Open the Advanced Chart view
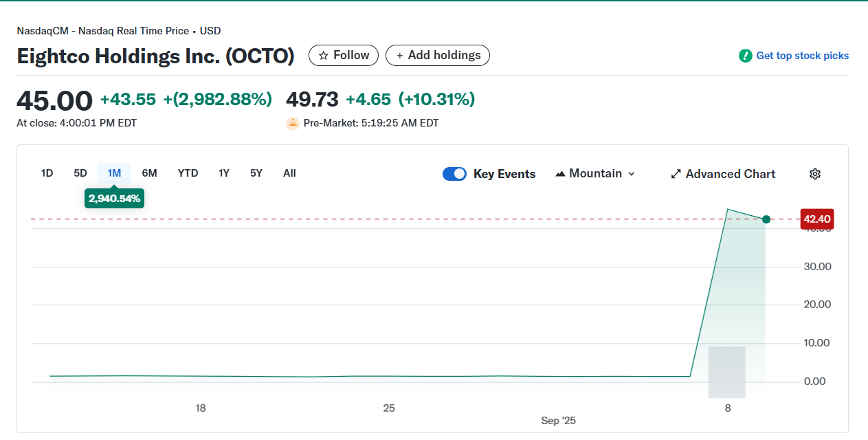This screenshot has width=868, height=440. (723, 174)
